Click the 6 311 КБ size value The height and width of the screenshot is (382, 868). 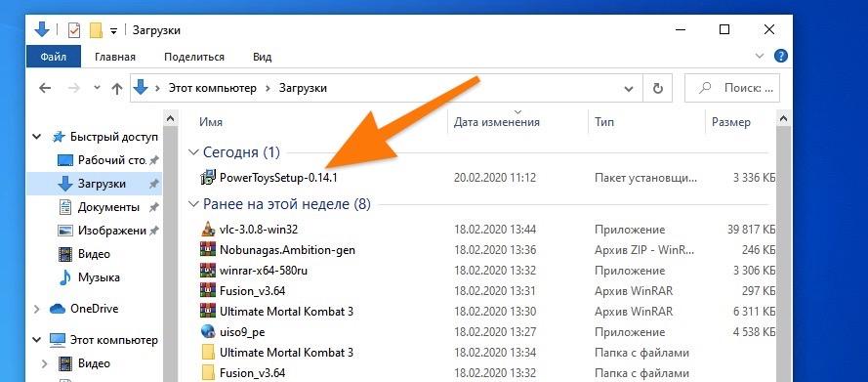(x=754, y=311)
